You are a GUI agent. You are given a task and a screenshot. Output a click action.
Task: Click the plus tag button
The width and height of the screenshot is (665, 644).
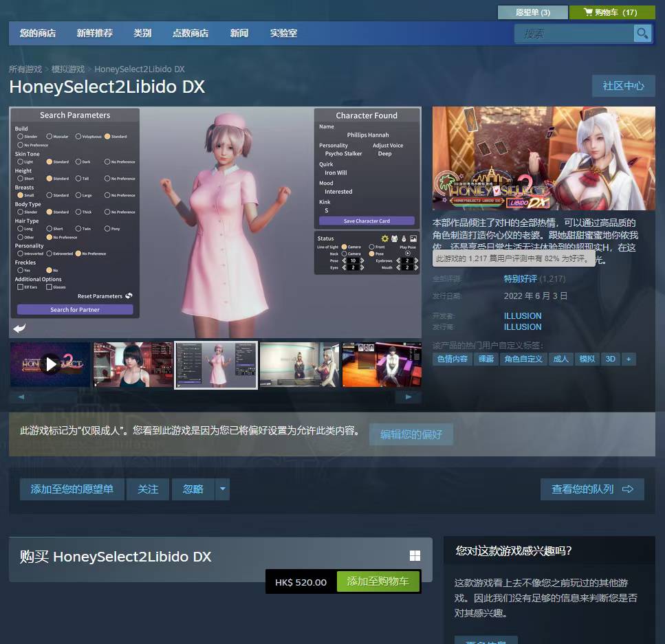(629, 359)
